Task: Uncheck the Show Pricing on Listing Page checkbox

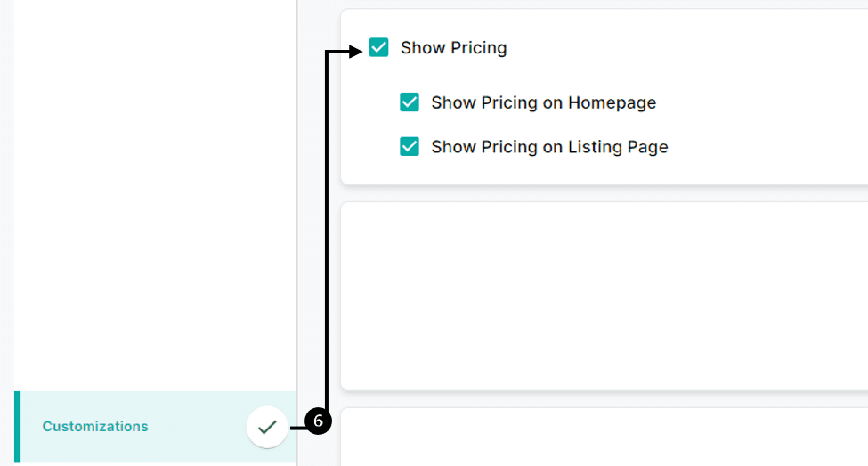Action: pos(410,146)
